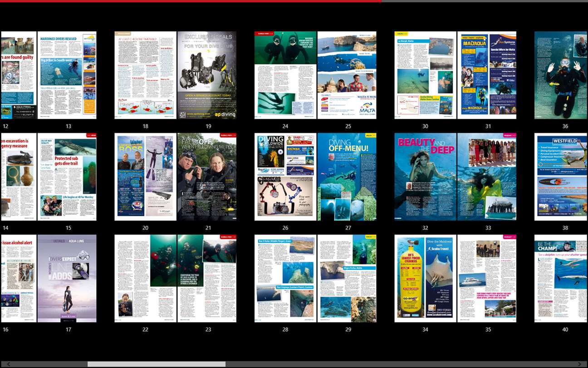Open page 12 'found guilty' news thumbnail
The height and width of the screenshot is (368, 588).
(x=19, y=75)
